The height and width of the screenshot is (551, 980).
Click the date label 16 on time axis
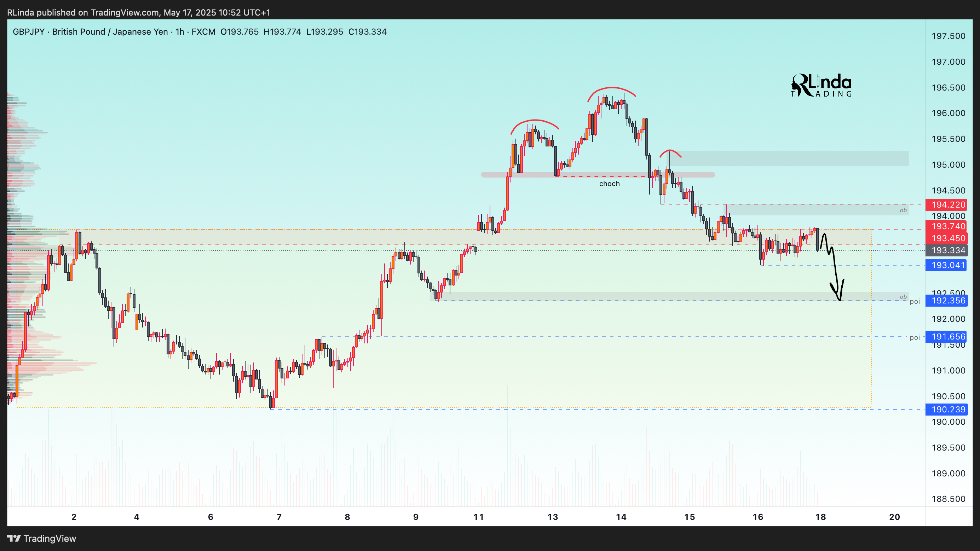point(758,517)
